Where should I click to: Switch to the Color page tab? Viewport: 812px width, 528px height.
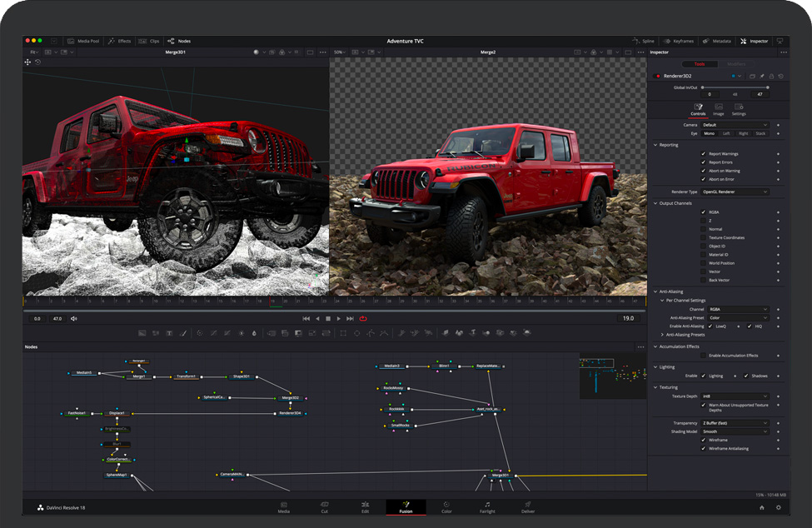446,507
